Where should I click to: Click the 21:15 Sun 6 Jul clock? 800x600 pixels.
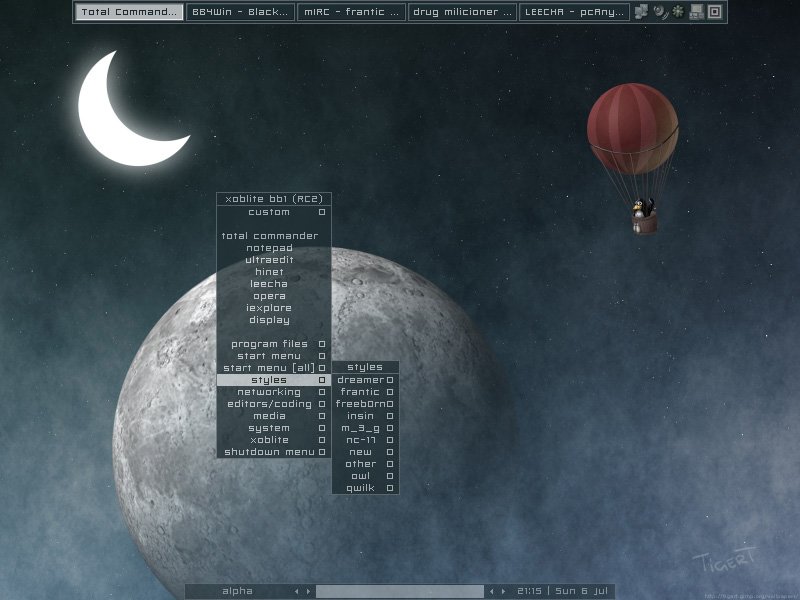point(562,591)
